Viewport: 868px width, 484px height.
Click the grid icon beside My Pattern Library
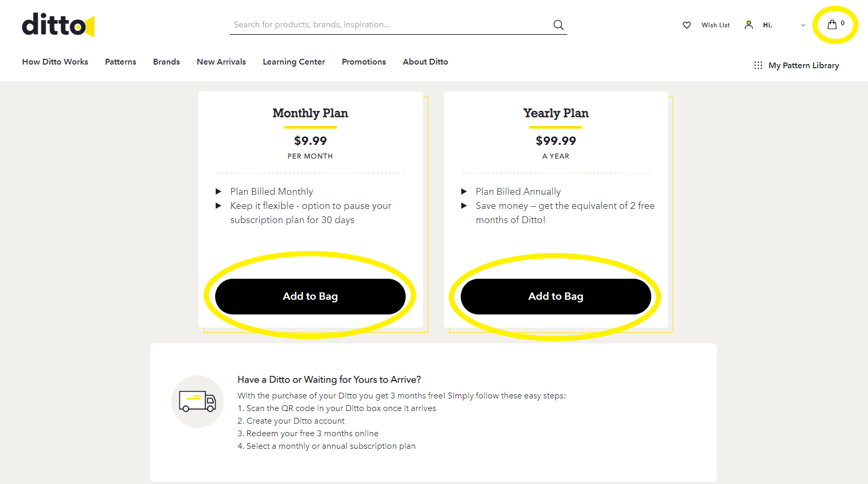(758, 65)
